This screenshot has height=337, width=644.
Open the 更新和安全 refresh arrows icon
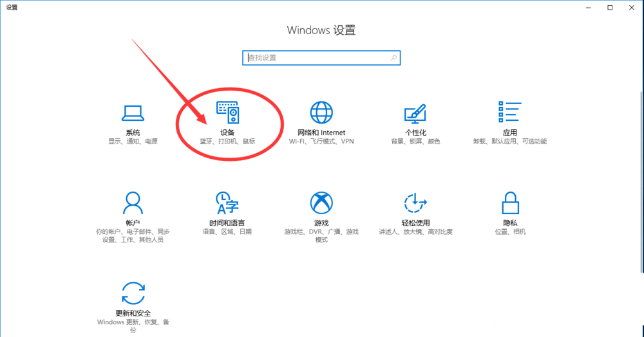[133, 293]
